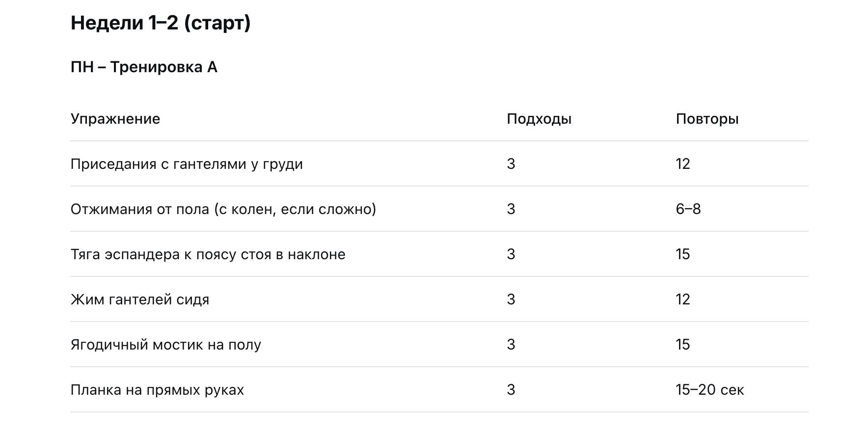Click "Тяга эспандера к поясу" exercise cell
The width and height of the screenshot is (868, 434).
coord(208,254)
